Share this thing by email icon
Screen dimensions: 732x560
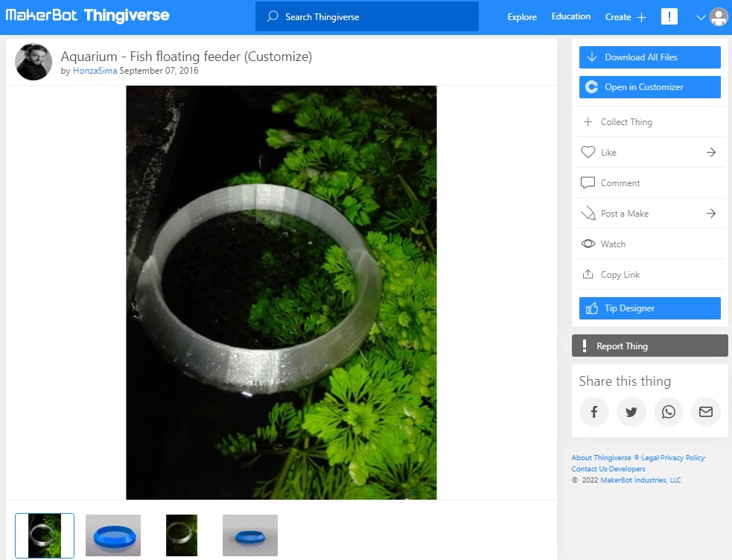point(706,412)
